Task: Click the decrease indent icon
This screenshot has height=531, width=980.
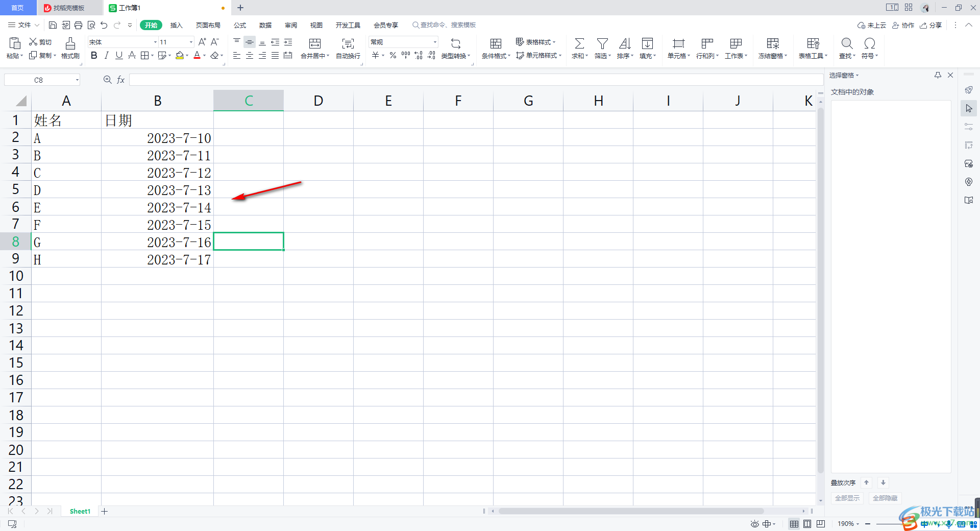Action: click(275, 42)
